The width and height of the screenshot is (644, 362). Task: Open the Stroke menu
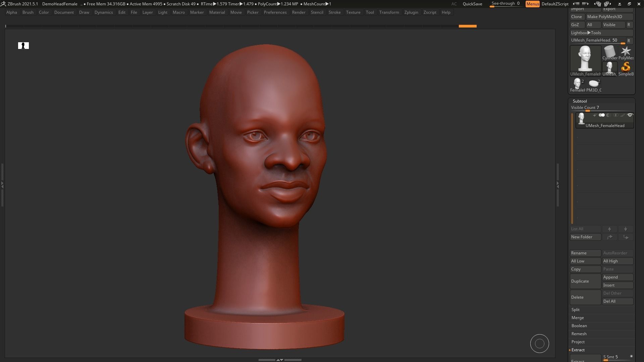point(334,12)
